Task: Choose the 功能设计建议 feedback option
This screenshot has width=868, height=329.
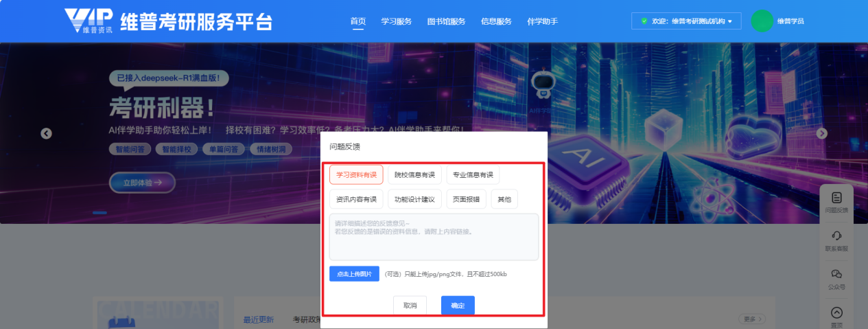Action: coord(414,199)
